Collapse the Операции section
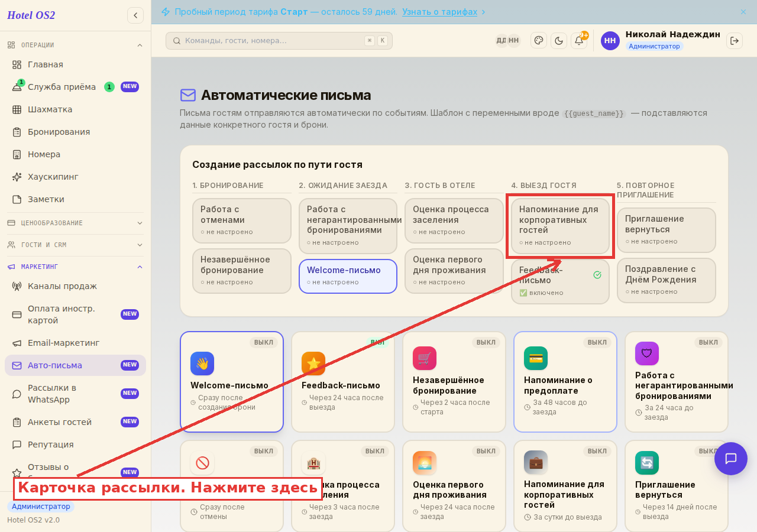Screen dimensions: 757x532 click(x=75, y=45)
